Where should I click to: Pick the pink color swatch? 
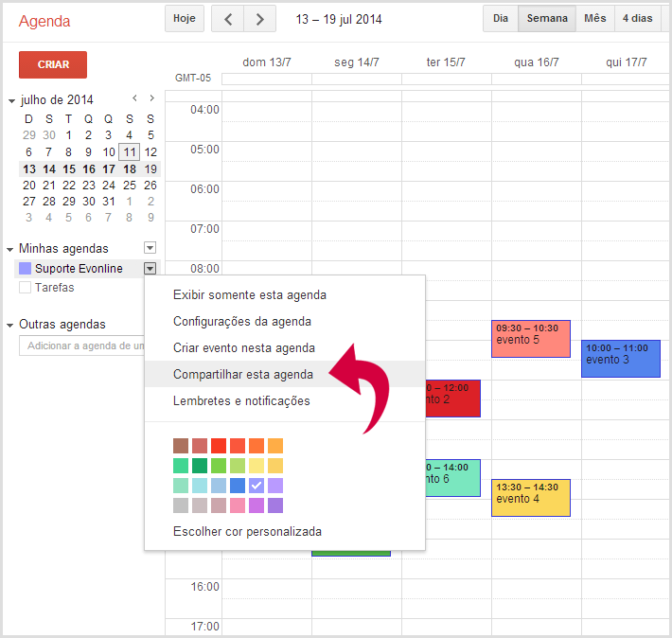pyautogui.click(x=238, y=505)
